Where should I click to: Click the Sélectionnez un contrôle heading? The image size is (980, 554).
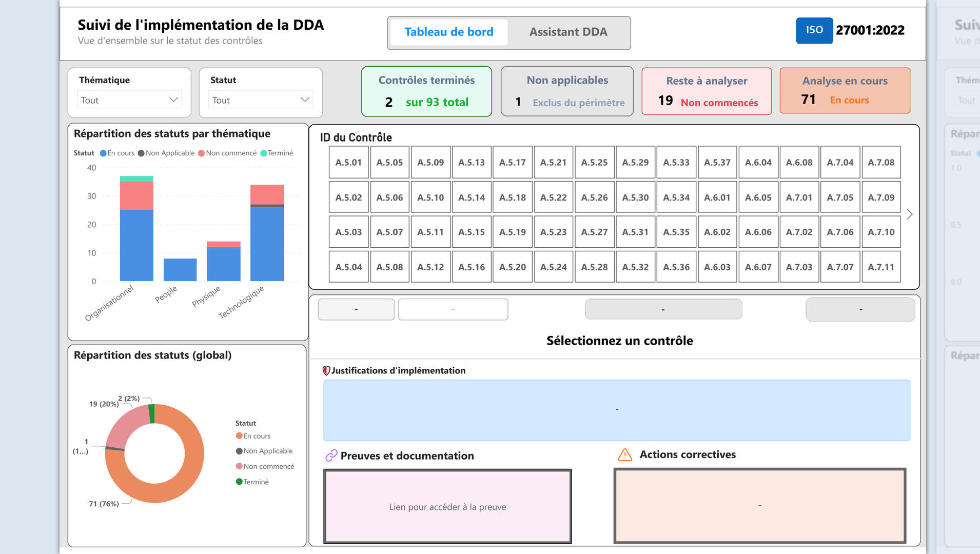click(619, 341)
